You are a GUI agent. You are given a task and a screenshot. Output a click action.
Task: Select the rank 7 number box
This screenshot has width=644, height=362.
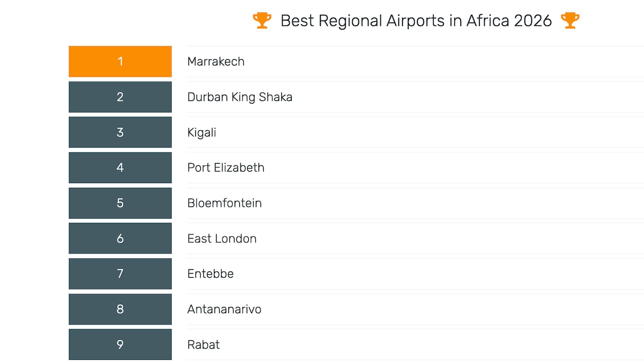point(120,274)
